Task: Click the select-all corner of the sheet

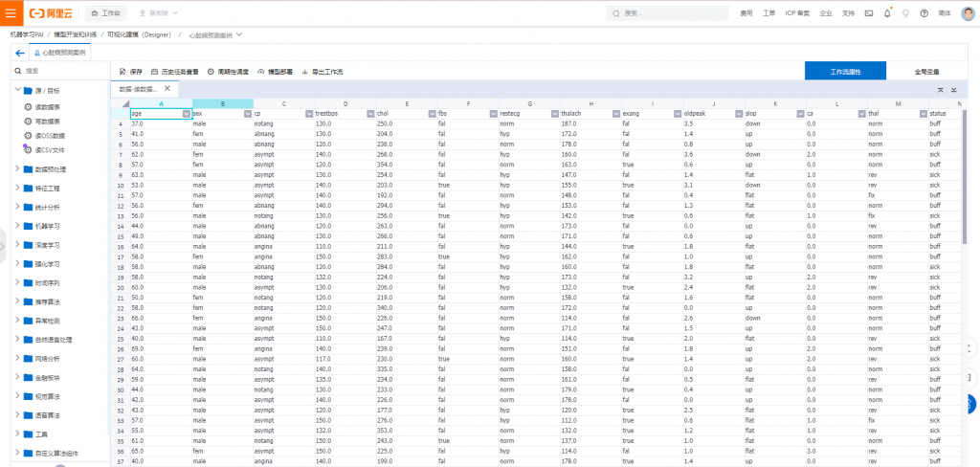Action: (x=121, y=103)
